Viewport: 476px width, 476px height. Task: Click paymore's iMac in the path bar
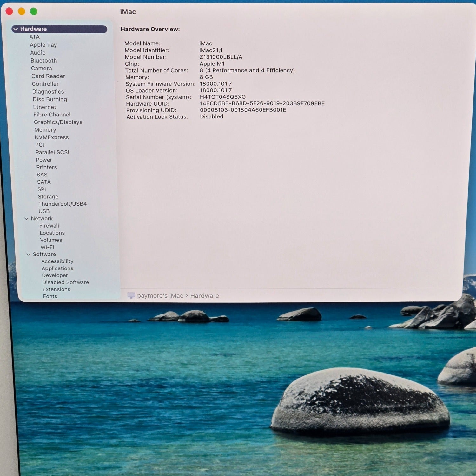click(160, 296)
